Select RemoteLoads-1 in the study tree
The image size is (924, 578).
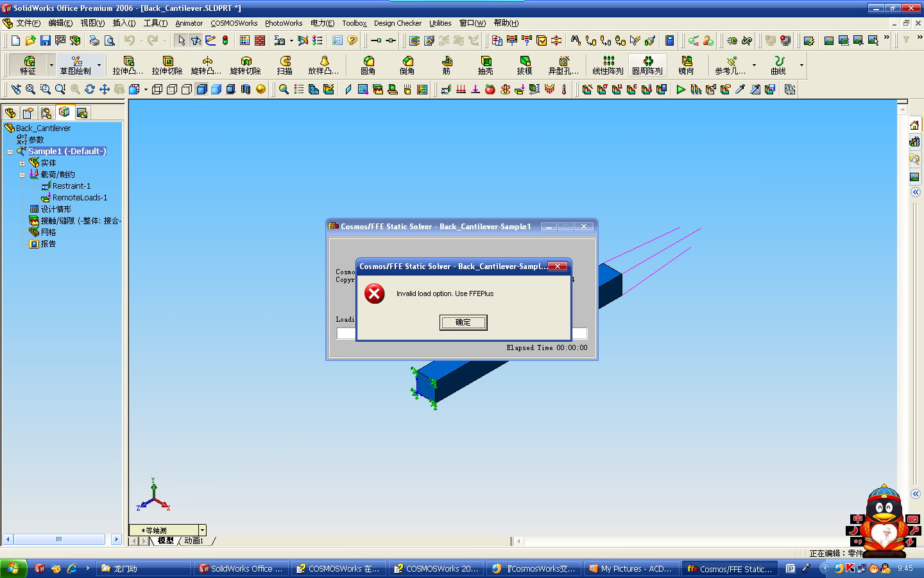tap(80, 198)
